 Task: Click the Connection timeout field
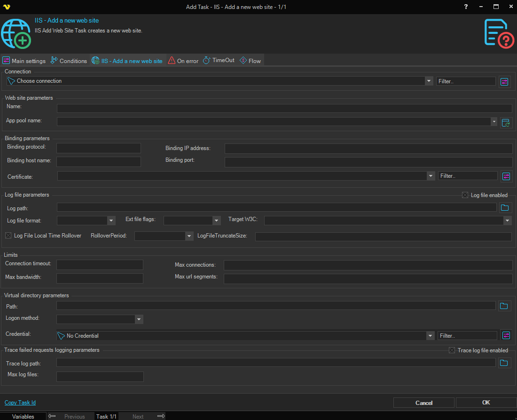[100, 265]
